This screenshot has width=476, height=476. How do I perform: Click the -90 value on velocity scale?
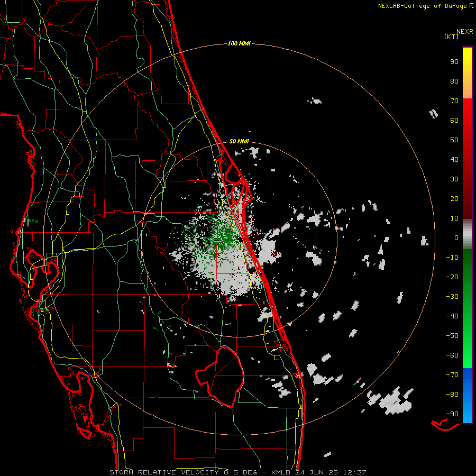(x=452, y=414)
